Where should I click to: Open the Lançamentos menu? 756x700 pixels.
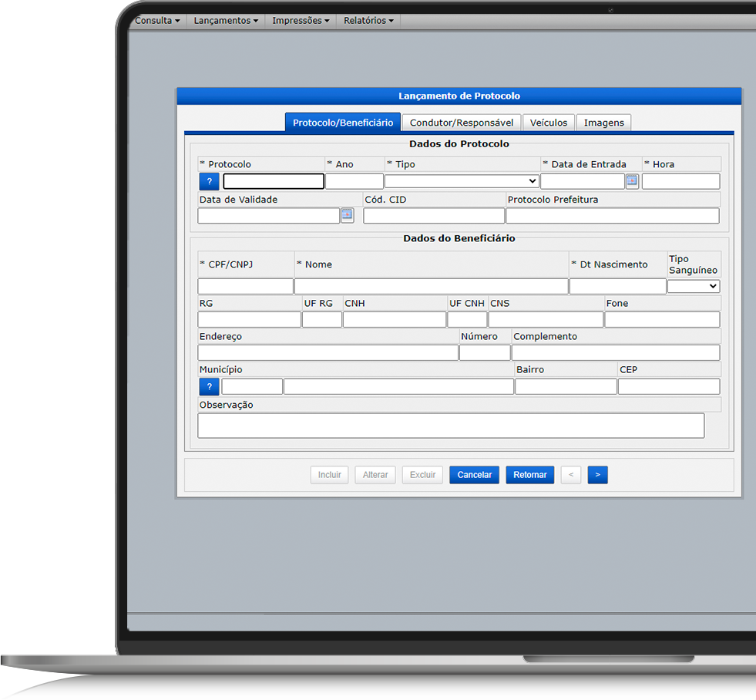[x=226, y=21]
